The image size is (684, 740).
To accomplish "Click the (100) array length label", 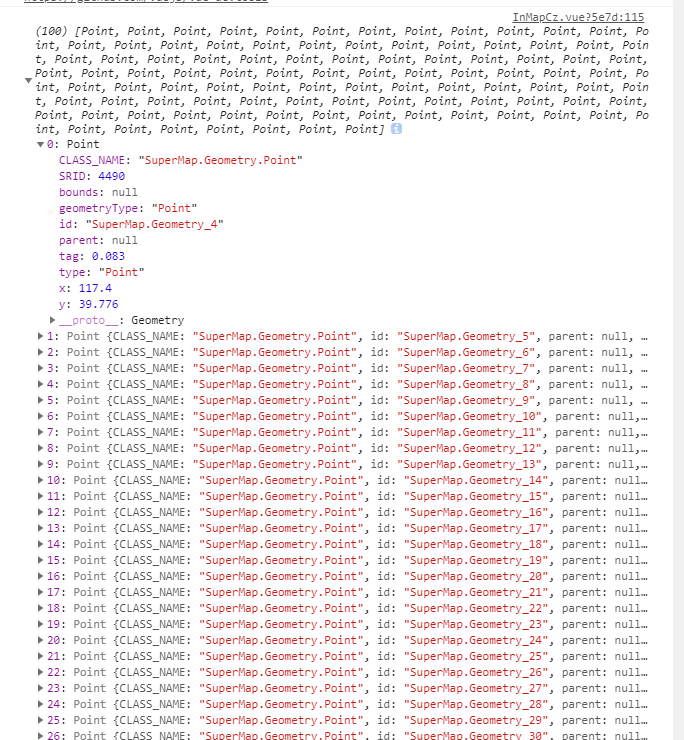I will [x=51, y=32].
